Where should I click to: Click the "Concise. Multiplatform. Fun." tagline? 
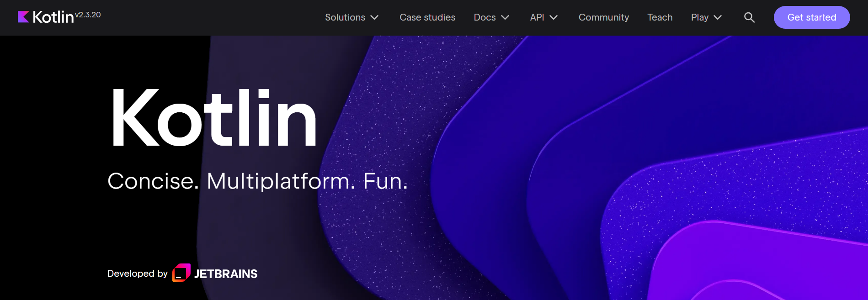tap(257, 181)
